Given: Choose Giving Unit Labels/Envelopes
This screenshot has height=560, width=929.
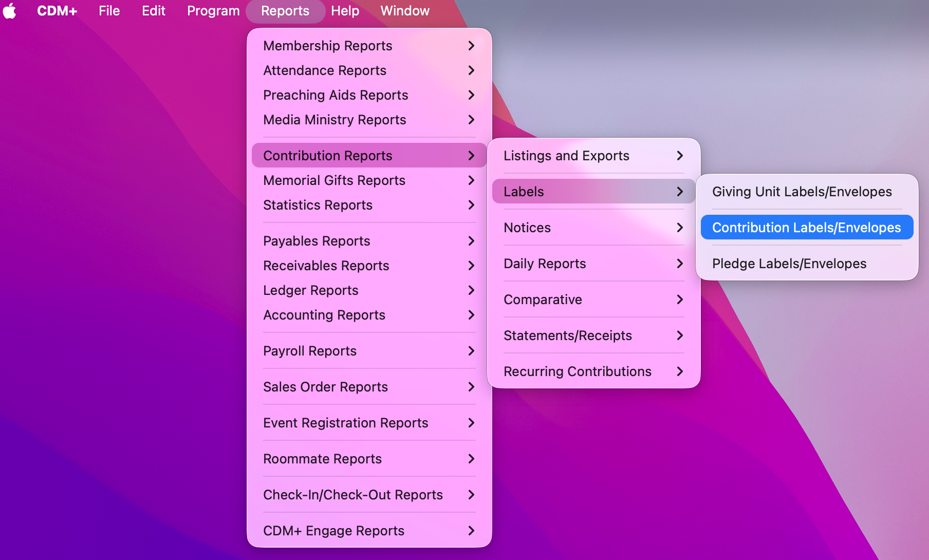Looking at the screenshot, I should (x=807, y=192).
